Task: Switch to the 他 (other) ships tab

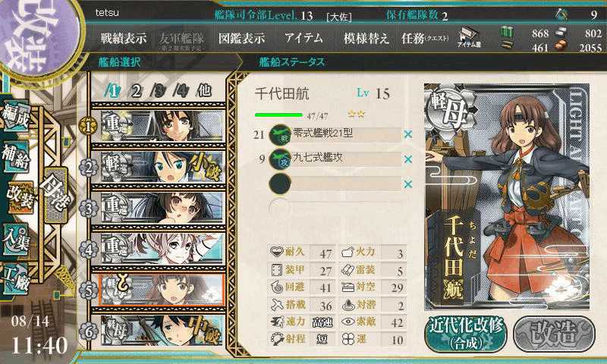Action: 204,90
